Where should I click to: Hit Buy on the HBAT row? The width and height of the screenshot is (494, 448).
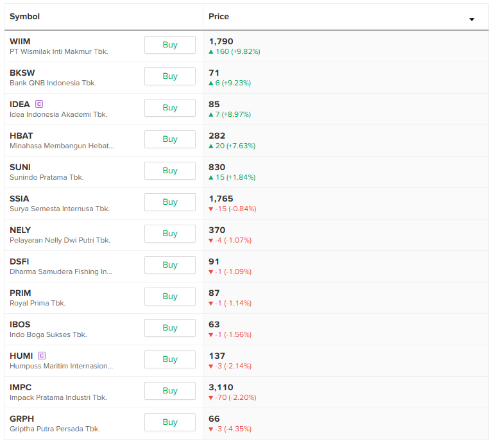pyautogui.click(x=170, y=139)
